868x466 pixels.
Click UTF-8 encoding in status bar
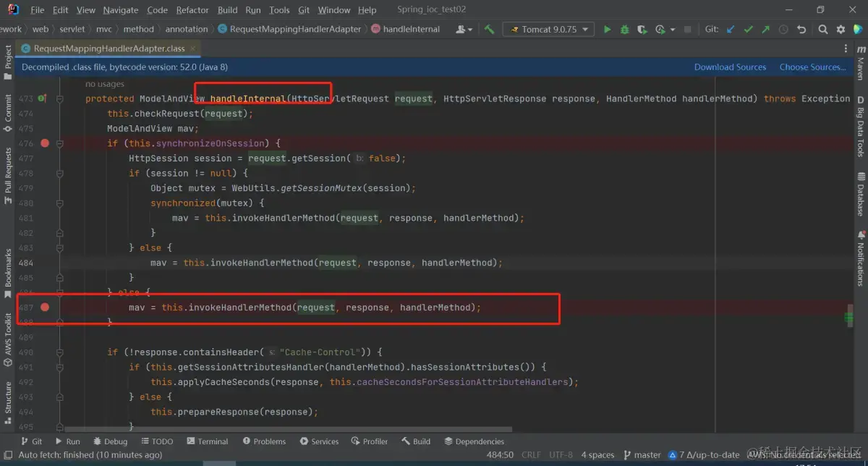[x=561, y=454]
